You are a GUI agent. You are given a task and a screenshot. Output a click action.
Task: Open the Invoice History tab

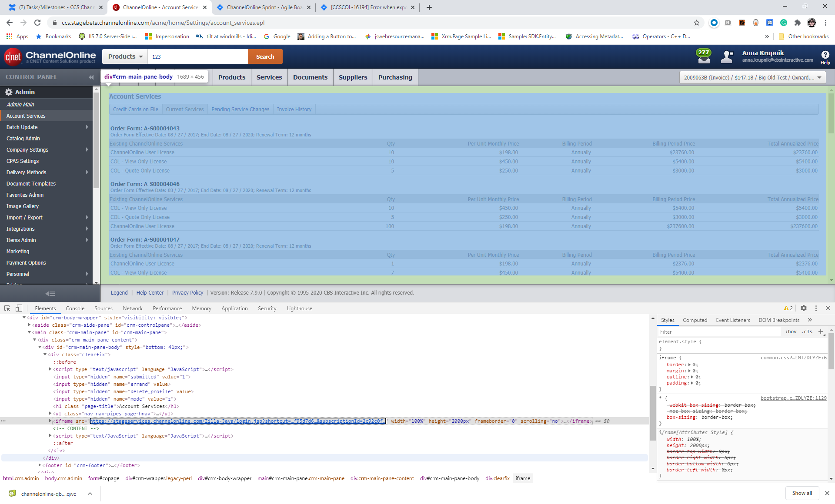294,109
